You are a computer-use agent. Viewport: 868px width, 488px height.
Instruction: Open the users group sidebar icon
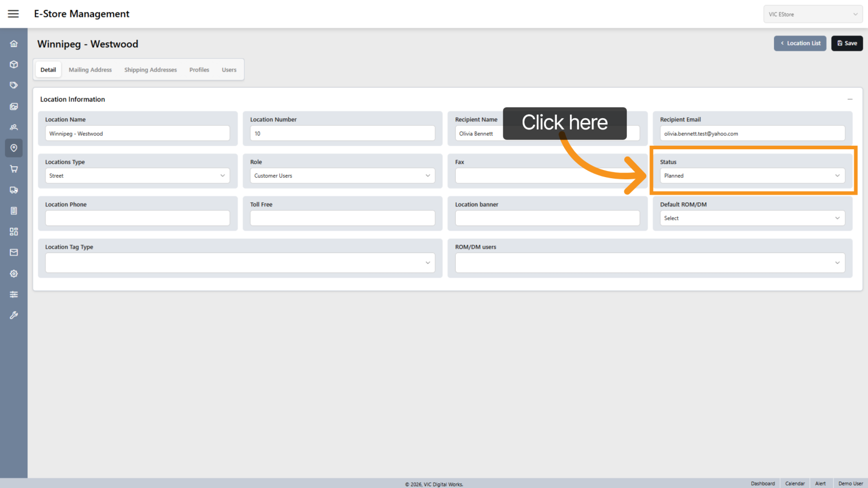pyautogui.click(x=14, y=127)
